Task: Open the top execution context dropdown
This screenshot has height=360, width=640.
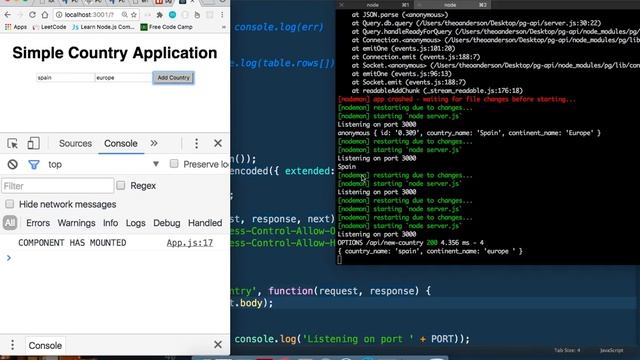Action: [104, 164]
